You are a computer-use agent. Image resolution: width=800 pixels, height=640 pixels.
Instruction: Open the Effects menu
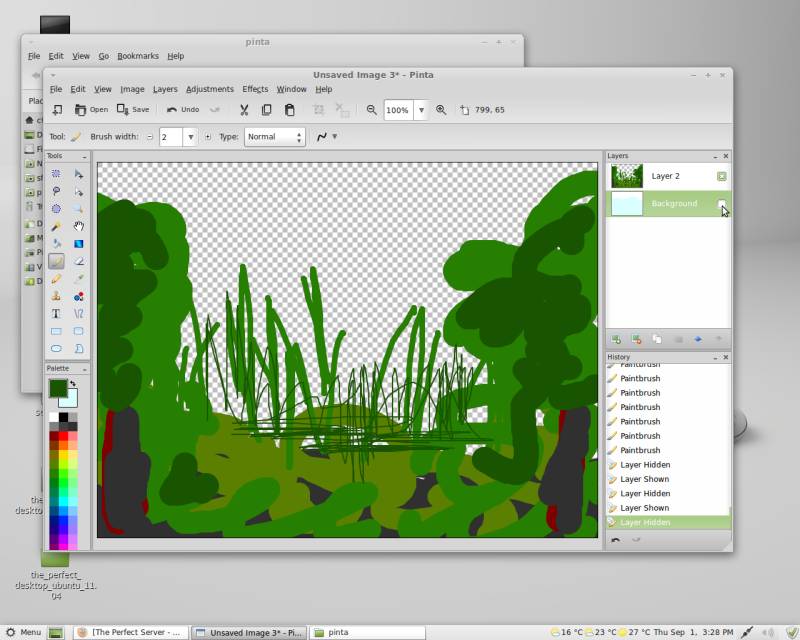coord(254,89)
